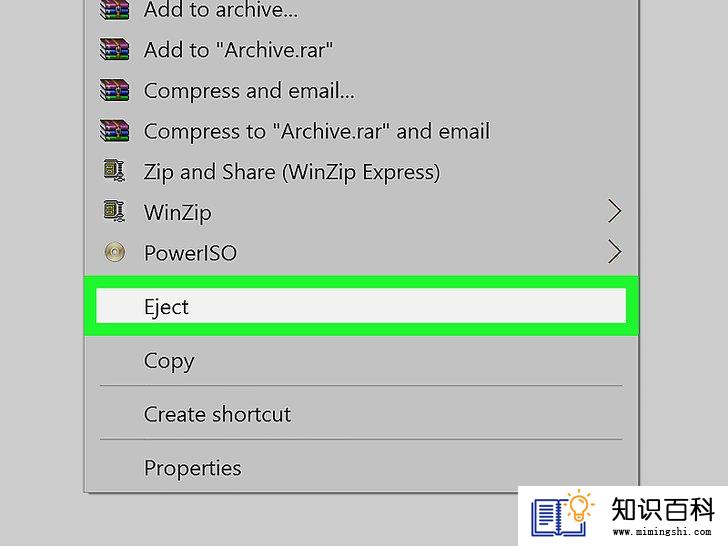
Task: Choose the Add to archive... menu entry
Action: point(221,10)
